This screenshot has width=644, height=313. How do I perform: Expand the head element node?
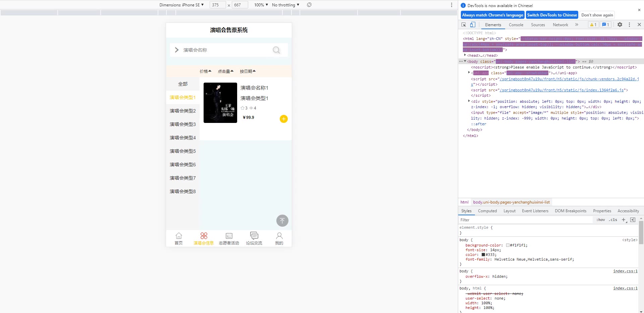coord(465,55)
